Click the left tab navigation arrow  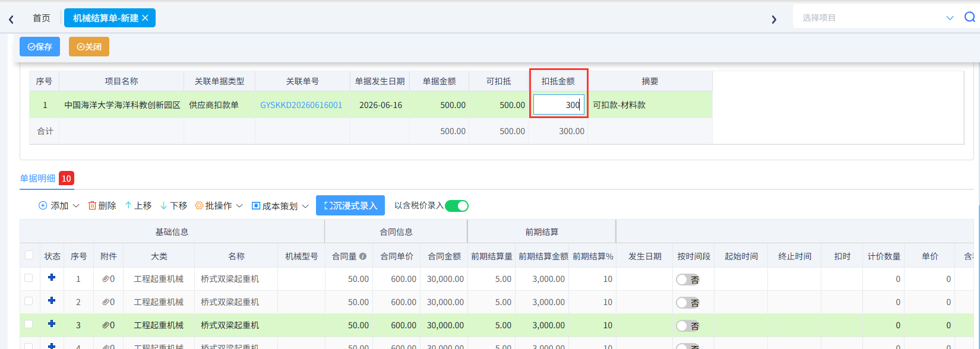point(11,19)
